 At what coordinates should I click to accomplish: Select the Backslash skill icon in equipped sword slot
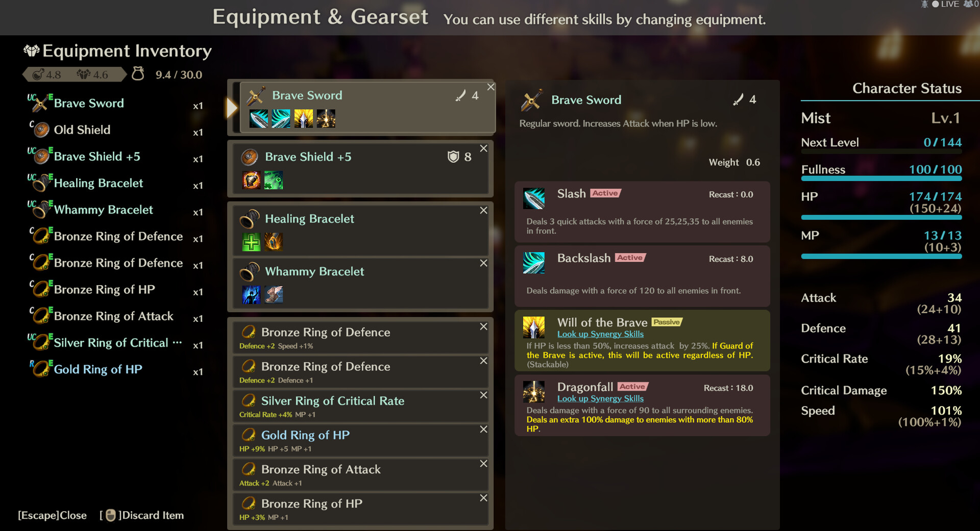click(x=281, y=119)
